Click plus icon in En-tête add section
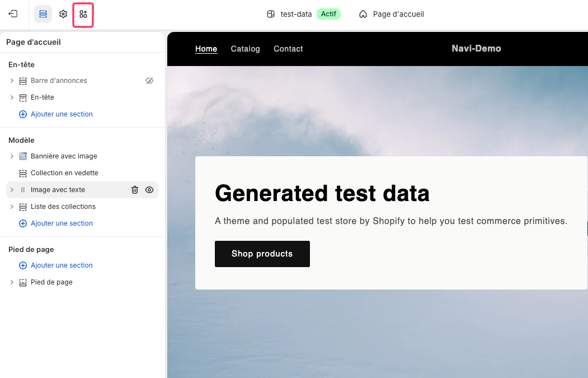This screenshot has width=588, height=378. point(23,114)
